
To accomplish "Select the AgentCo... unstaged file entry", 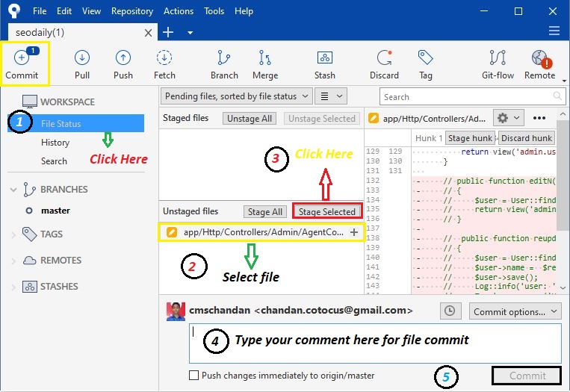I will tap(261, 232).
